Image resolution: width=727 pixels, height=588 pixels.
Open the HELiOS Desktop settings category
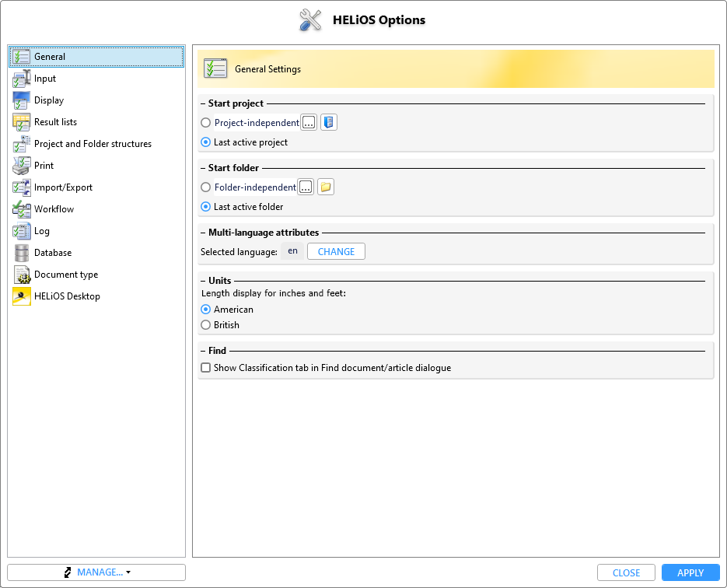[x=96, y=296]
